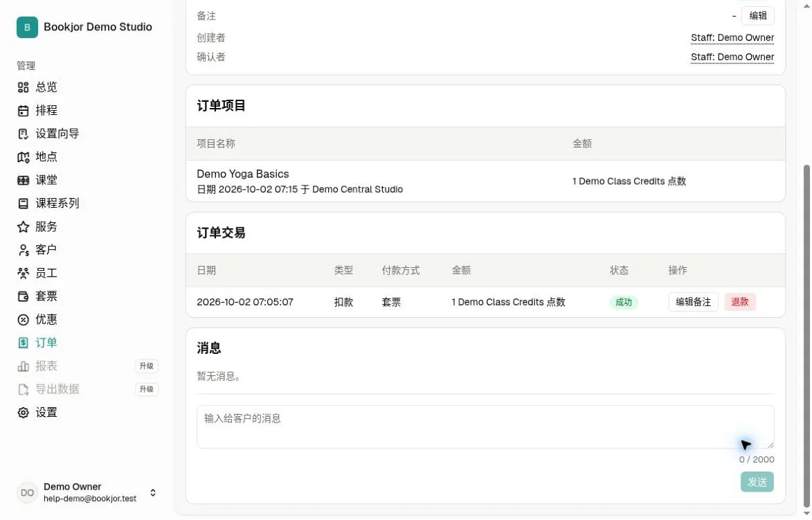The width and height of the screenshot is (812, 520).
Task: Click 编辑备注 button in transaction row
Action: click(693, 302)
